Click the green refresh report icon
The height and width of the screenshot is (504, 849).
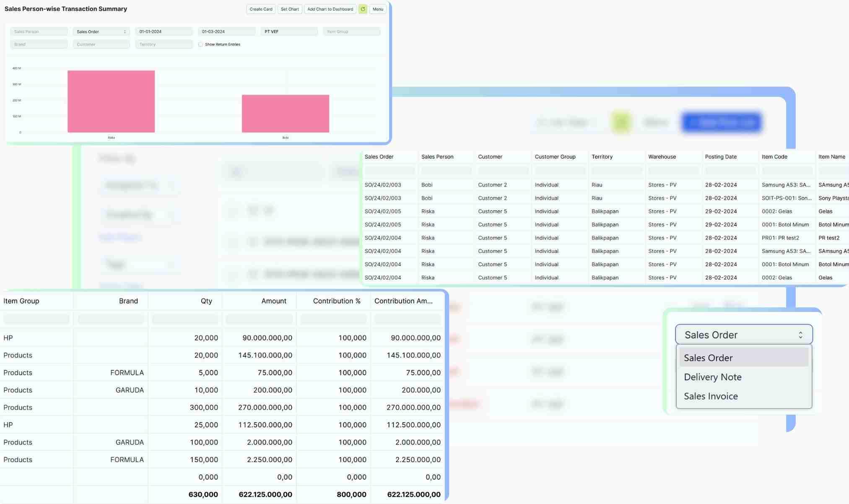(x=363, y=9)
